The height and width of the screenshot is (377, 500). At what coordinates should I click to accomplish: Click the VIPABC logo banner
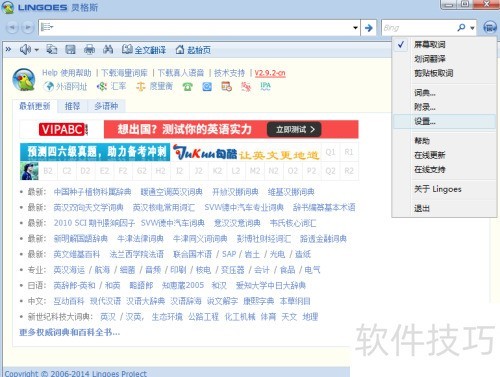pyautogui.click(x=63, y=129)
